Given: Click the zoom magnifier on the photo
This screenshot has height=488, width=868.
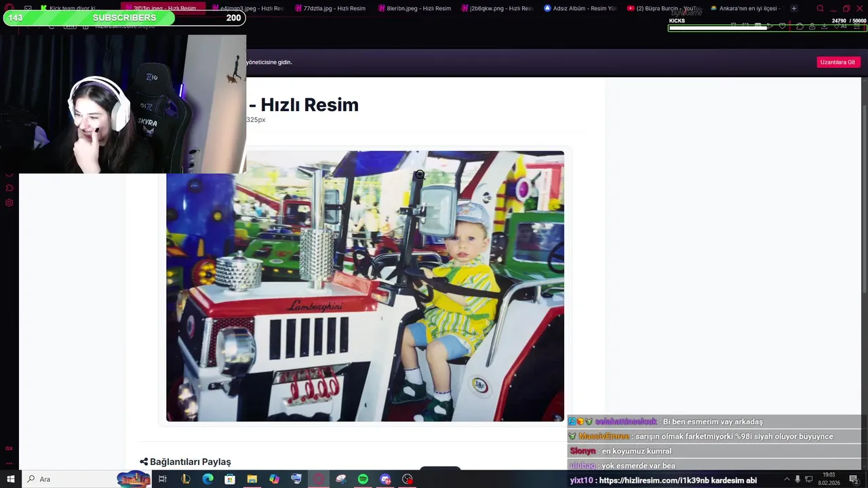Looking at the screenshot, I should (x=420, y=175).
